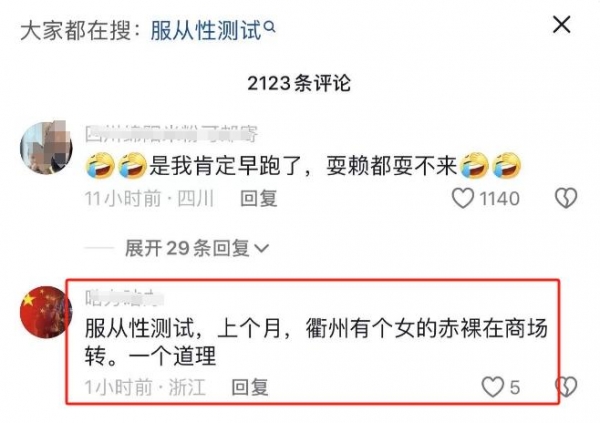Screen dimensions: 600x423
Task: Open the red flag avatar profile
Action: 46,312
